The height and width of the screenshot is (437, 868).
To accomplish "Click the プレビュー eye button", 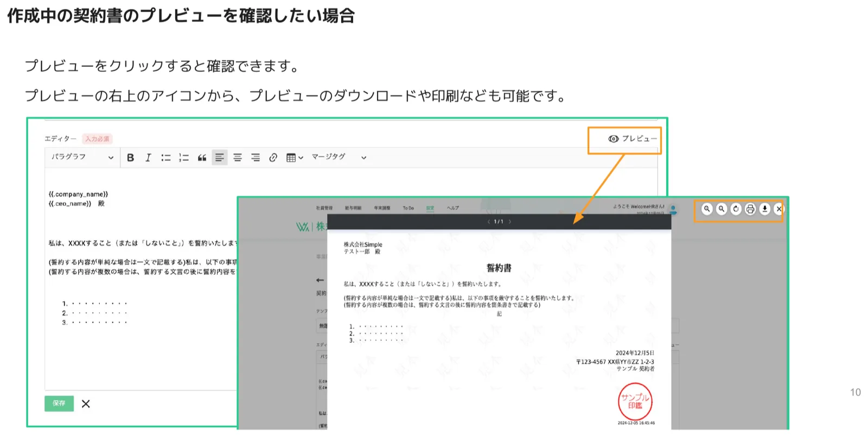I will (x=632, y=139).
